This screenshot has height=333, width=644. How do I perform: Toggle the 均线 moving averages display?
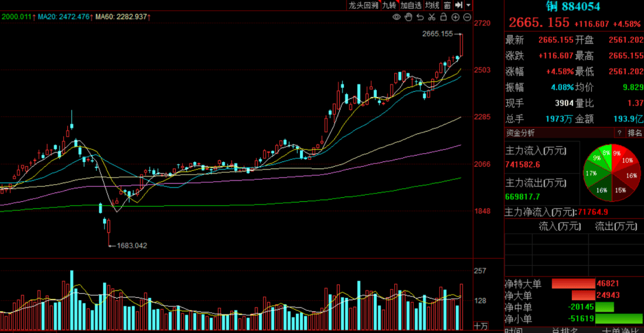point(432,5)
